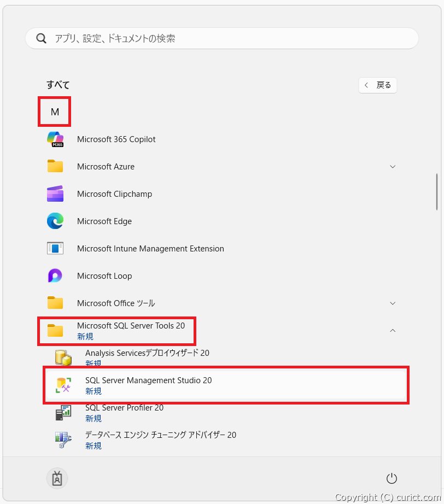Launch SQL Server Management Studio 20 label
This screenshot has width=444, height=504.
pos(149,380)
